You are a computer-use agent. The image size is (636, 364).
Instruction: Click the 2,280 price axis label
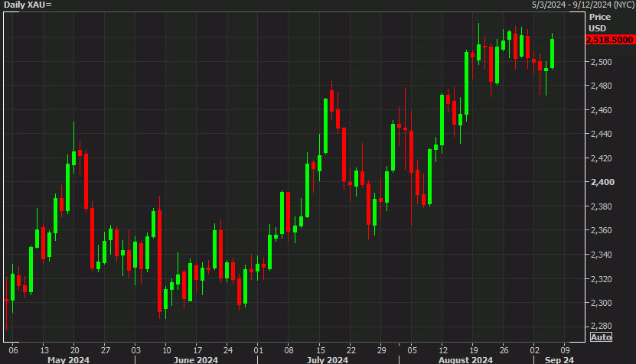tap(602, 326)
